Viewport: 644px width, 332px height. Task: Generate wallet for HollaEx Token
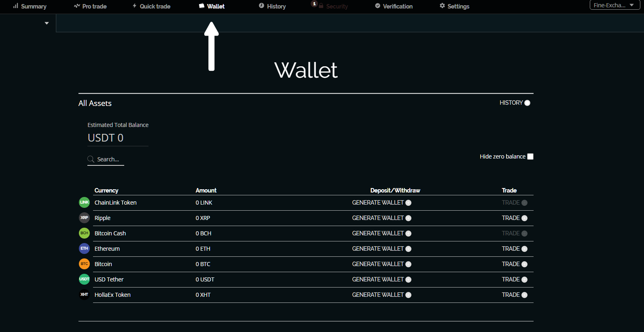381,295
